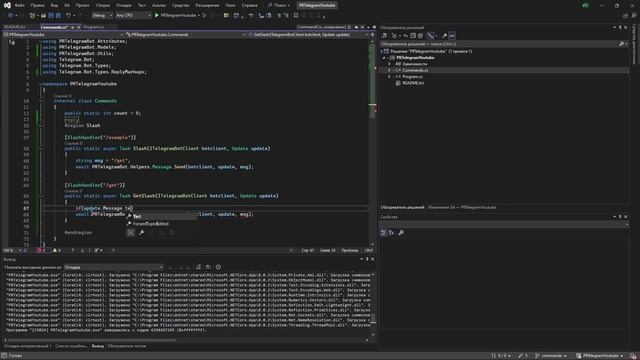Click the Solution Explorer search magnifier icon
The image size is (640, 360).
click(621, 44)
